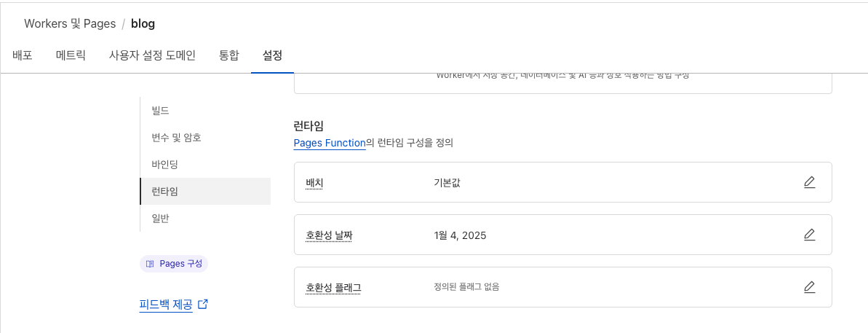Edit 호환성 플래그 using pencil icon
The height and width of the screenshot is (333, 868).
click(x=809, y=287)
